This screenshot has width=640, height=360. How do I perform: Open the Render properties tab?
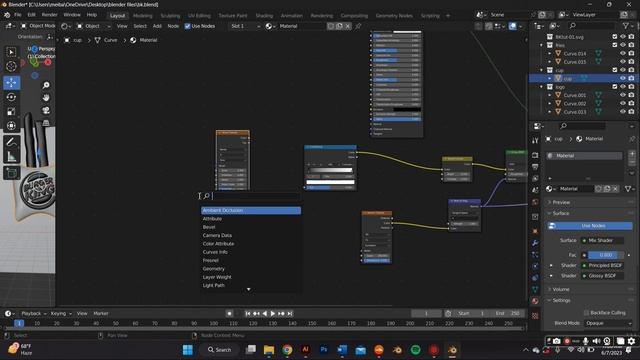tap(535, 156)
